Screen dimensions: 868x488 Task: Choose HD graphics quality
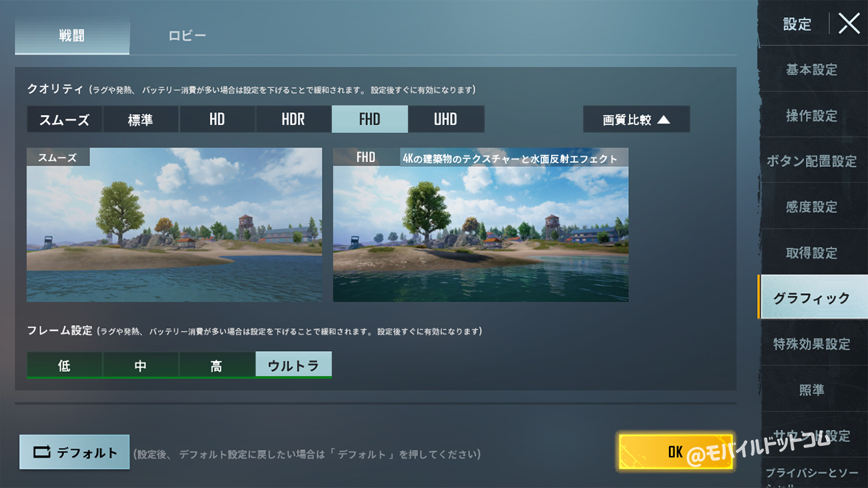point(217,119)
